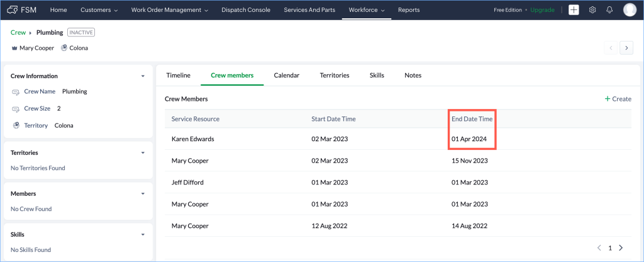Click the Create crew member button

(618, 99)
